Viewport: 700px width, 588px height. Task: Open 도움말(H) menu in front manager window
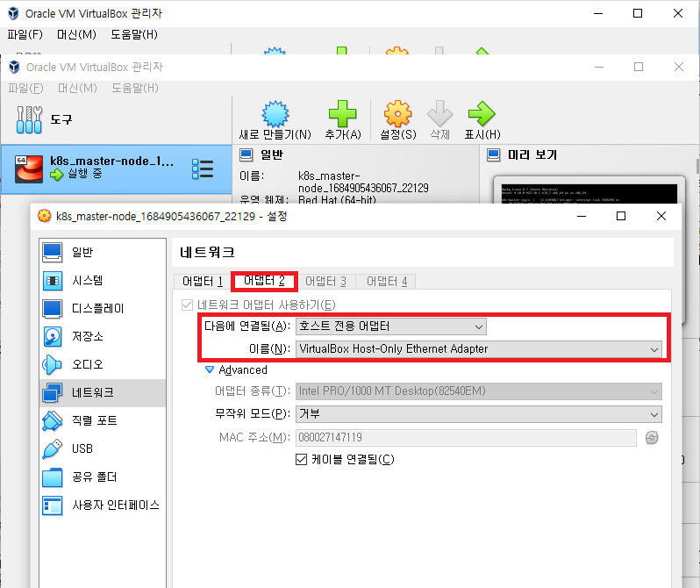click(x=135, y=88)
